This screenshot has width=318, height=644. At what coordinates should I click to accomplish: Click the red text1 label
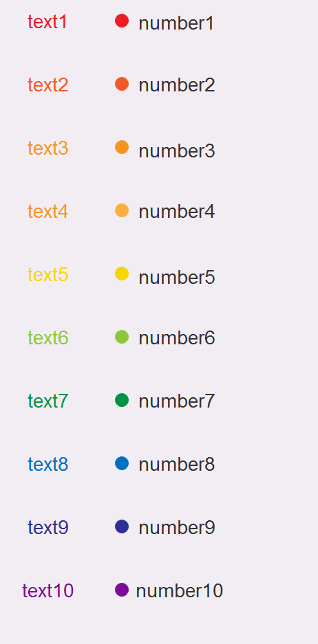coord(47,22)
